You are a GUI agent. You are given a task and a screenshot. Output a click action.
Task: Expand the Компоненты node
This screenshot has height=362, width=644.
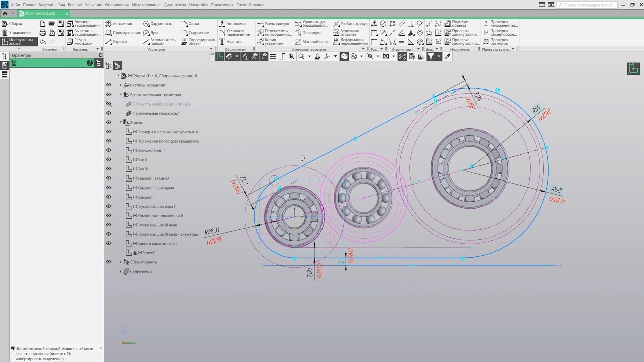[121, 262]
